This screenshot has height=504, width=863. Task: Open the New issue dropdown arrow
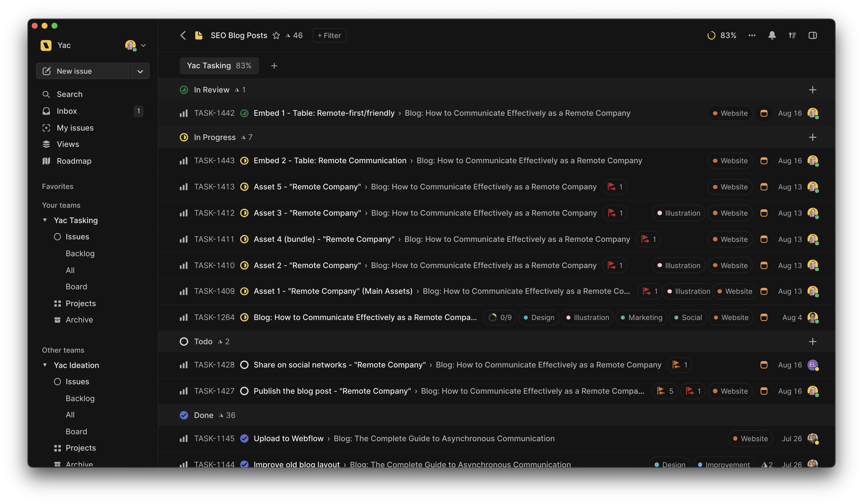[140, 71]
